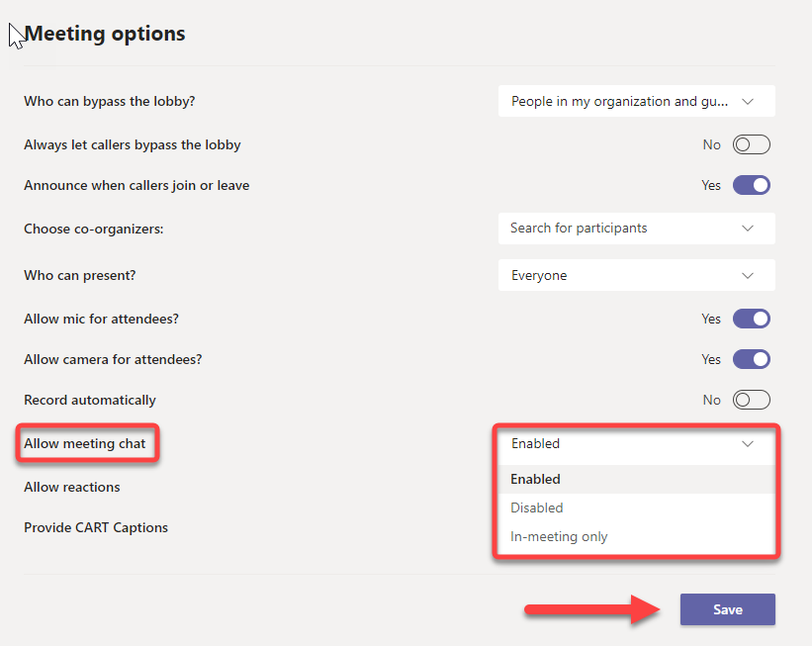
Task: Select the bold 'Enabled' option in the list
Action: pos(536,479)
